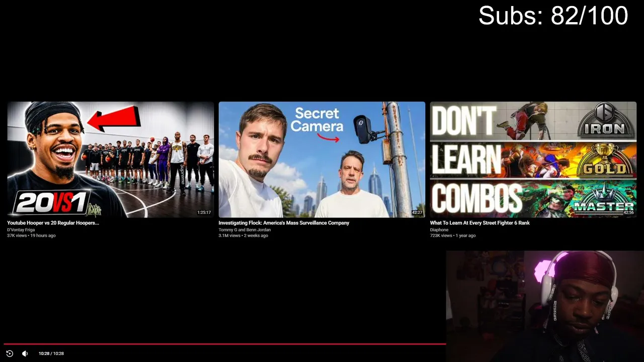Click the "Subs: 82/100" counter overlay
The image size is (644, 362).
click(553, 16)
